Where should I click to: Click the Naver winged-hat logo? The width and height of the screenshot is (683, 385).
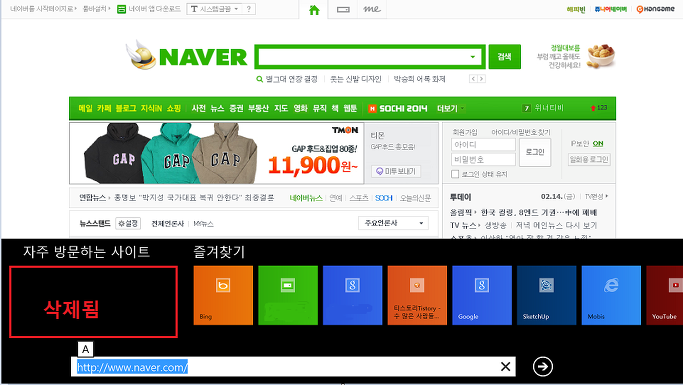pyautogui.click(x=142, y=55)
